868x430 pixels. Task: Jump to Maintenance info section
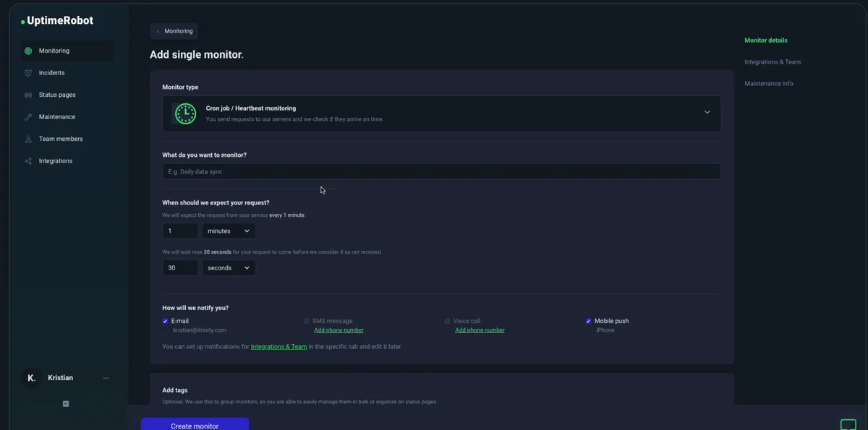pos(769,84)
